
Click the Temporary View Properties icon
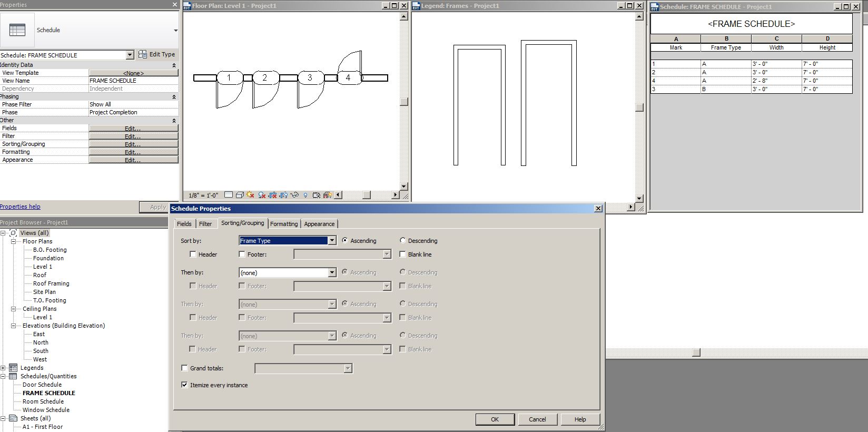(x=317, y=195)
